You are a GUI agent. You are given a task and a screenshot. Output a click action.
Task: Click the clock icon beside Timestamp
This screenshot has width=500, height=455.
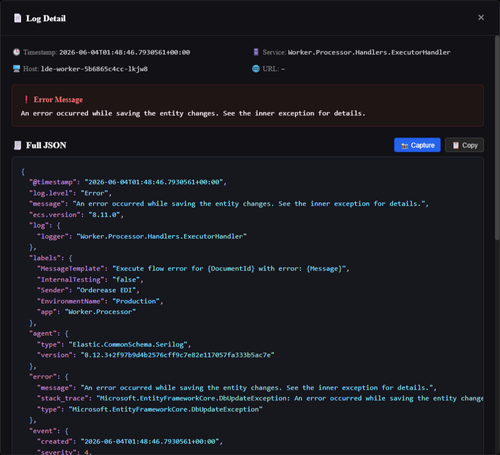(x=16, y=52)
